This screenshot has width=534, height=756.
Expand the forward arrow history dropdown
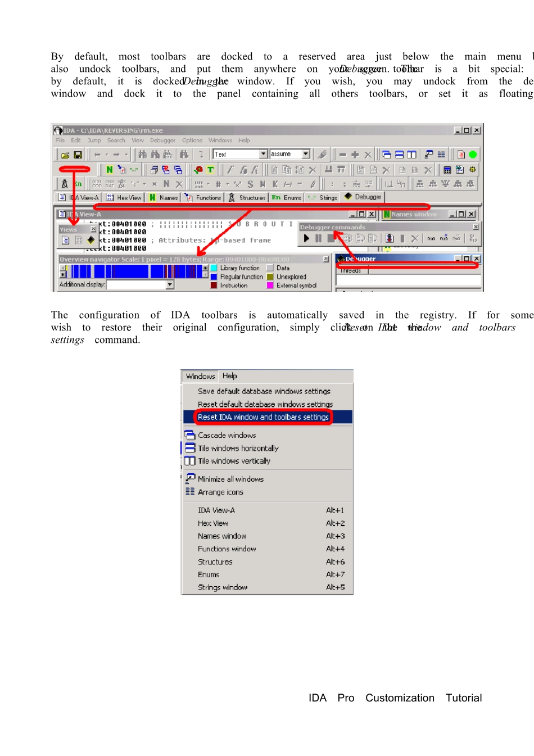coord(126,155)
